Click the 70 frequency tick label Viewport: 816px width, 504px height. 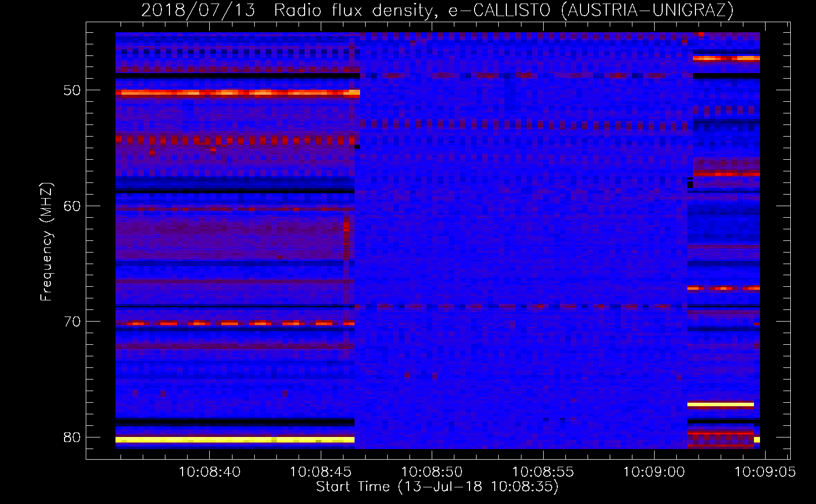[72, 322]
